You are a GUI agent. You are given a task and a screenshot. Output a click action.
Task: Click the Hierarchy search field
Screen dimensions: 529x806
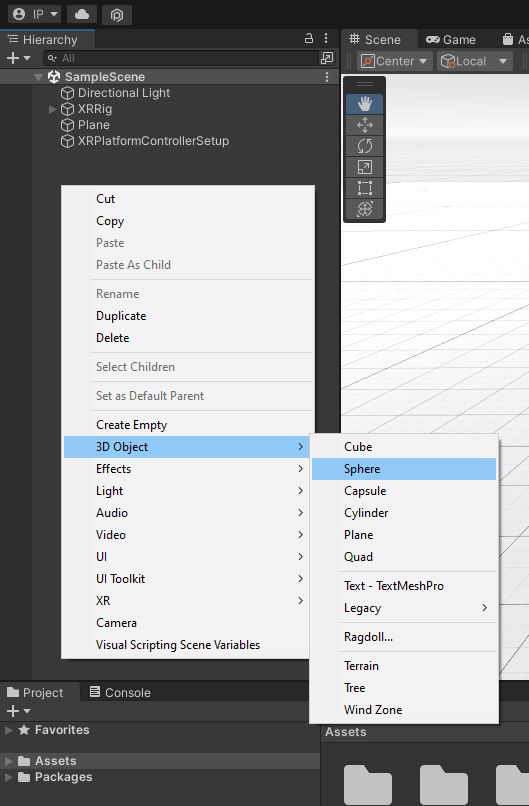point(181,58)
